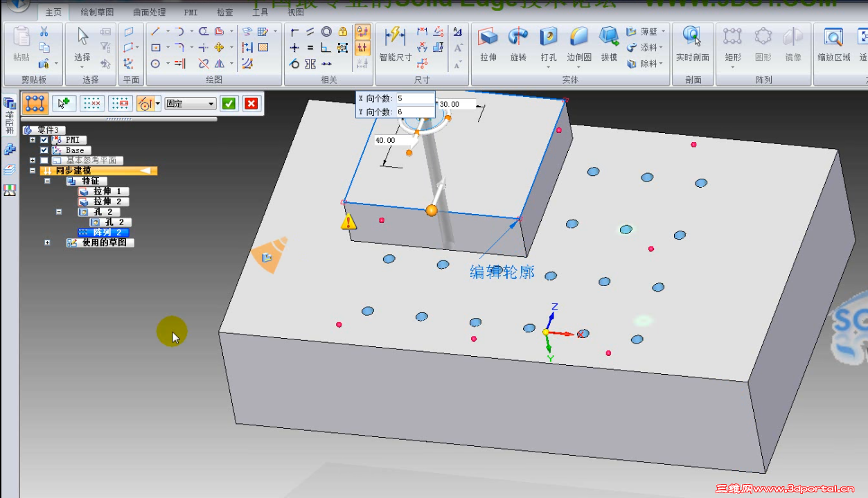
Task: Select the rectangle sketch tool
Action: pos(155,48)
